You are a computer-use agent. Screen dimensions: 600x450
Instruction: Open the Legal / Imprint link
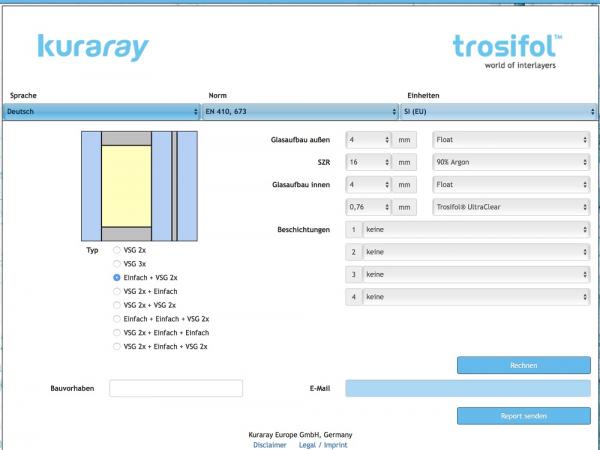323,445
